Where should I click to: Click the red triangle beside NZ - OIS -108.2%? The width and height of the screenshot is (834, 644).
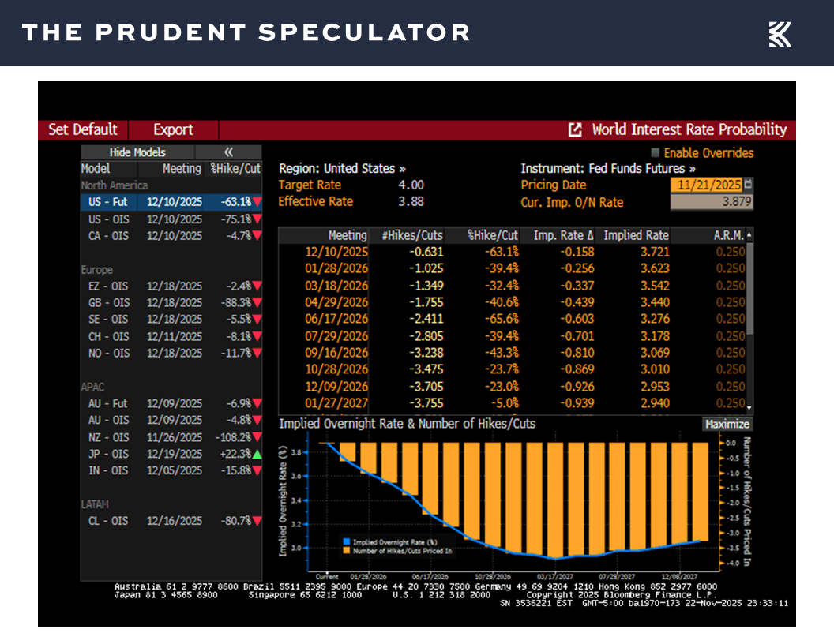[257, 437]
